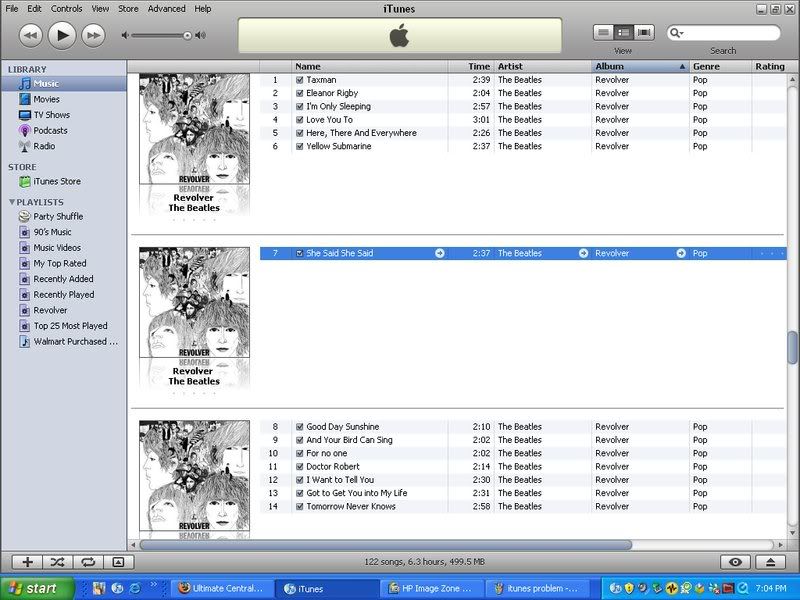Switch to album grouped view
Screen dimensions: 800x600
pos(623,33)
